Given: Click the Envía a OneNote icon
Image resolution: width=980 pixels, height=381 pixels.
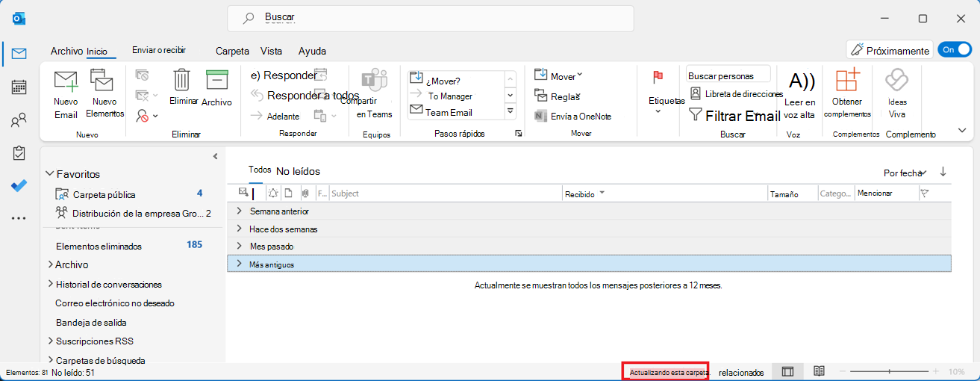Looking at the screenshot, I should 573,116.
